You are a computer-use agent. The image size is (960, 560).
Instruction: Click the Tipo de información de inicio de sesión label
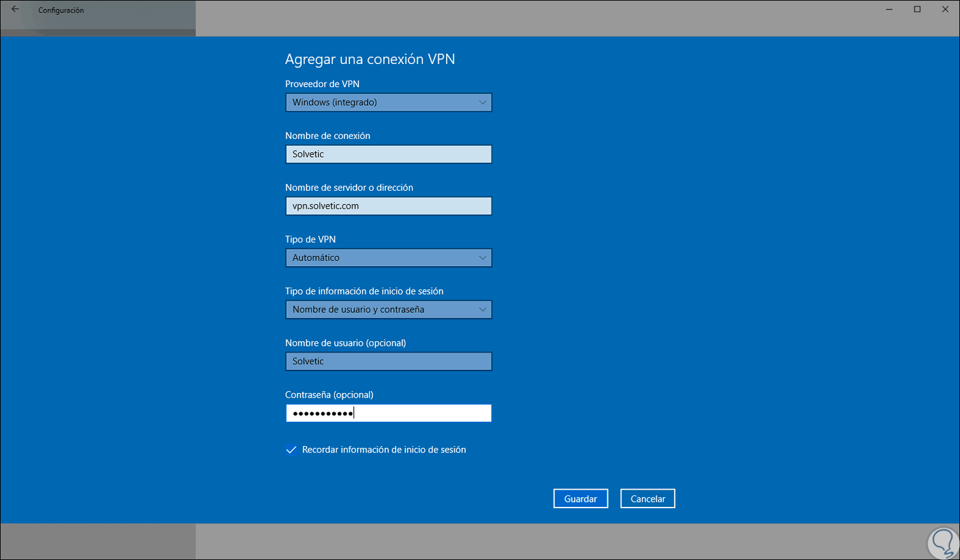click(364, 291)
